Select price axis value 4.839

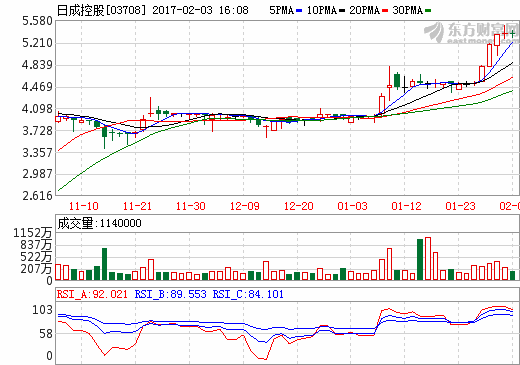[37, 65]
